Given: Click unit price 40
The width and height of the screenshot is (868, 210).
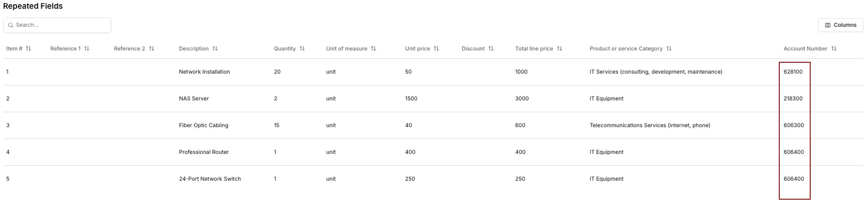Looking at the screenshot, I should [408, 125].
